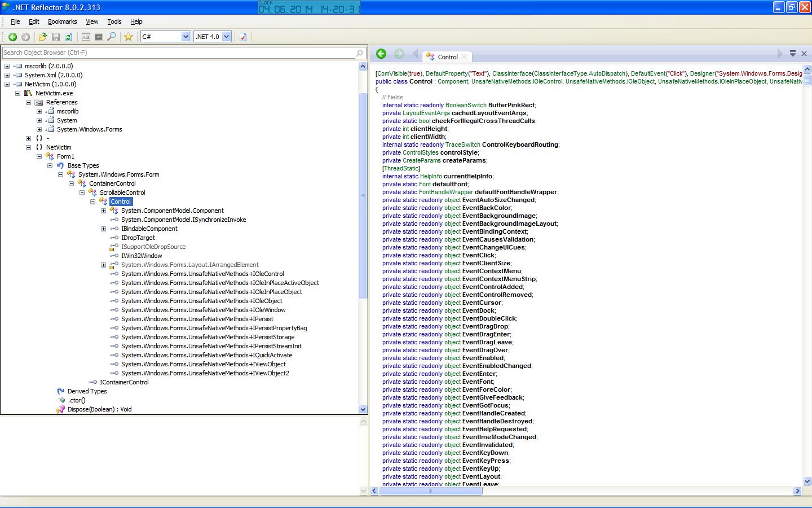
Task: Open the Edit menu
Action: pyautogui.click(x=34, y=21)
